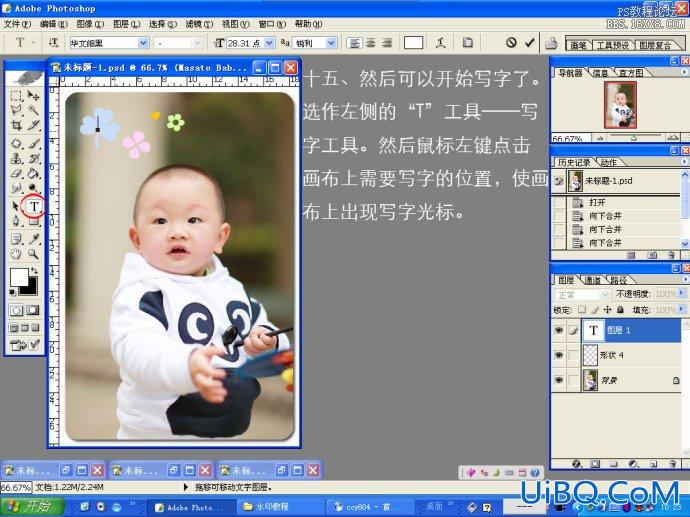Viewport: 690px width, 517px height.
Task: Open the 文件 menu
Action: tap(17, 24)
